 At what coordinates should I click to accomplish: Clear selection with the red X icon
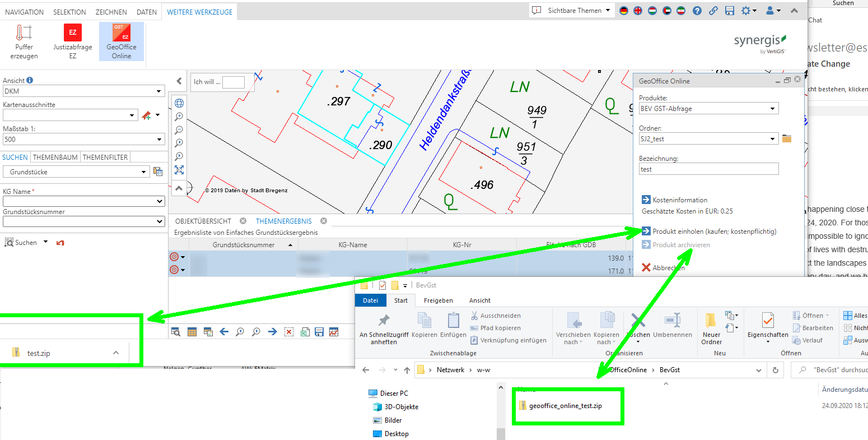[x=289, y=332]
